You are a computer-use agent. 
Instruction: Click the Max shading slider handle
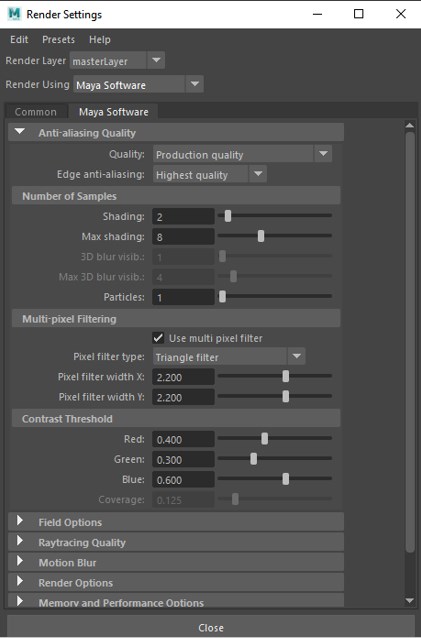(x=261, y=236)
